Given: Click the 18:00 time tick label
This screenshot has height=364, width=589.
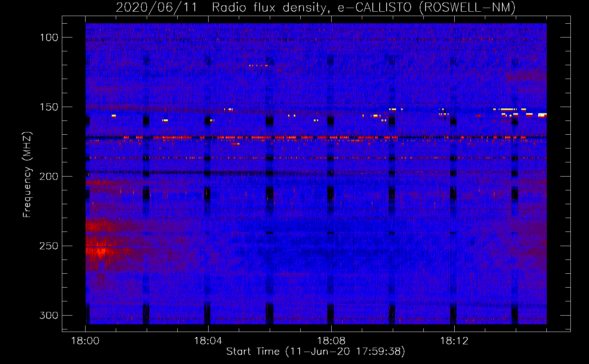Looking at the screenshot, I should click(x=86, y=341).
